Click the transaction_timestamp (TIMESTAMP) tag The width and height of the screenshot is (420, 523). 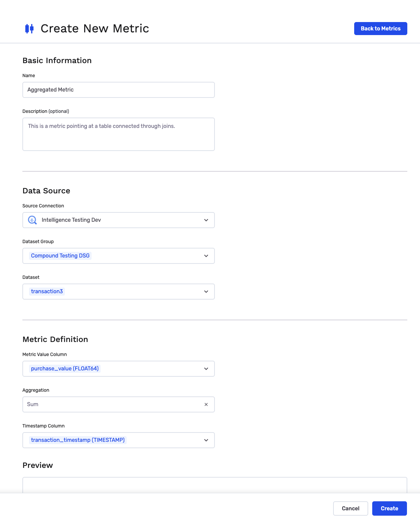tap(78, 440)
